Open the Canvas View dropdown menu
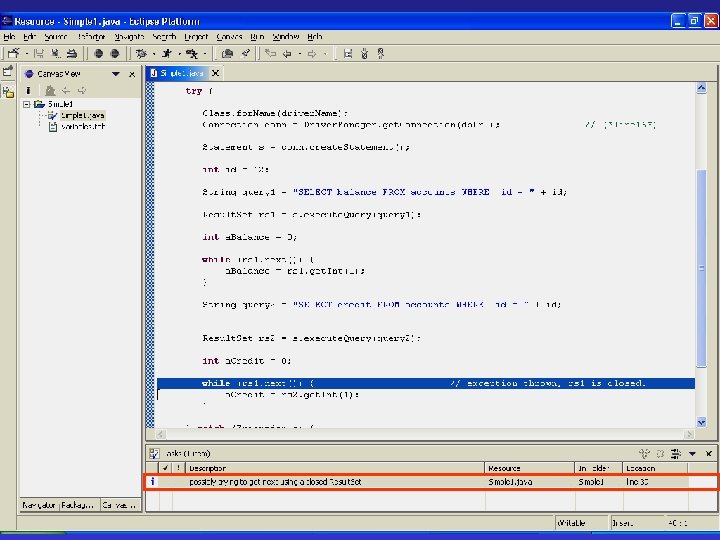The height and width of the screenshot is (540, 720). [x=116, y=73]
